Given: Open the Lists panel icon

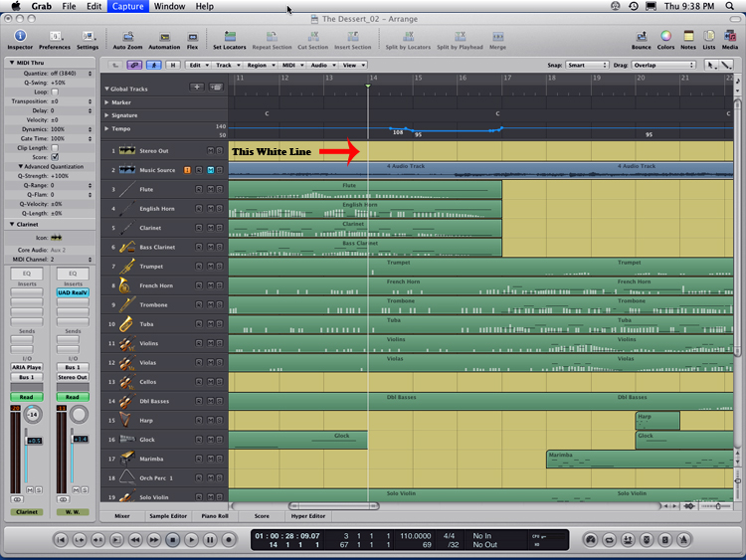Looking at the screenshot, I should coord(709,36).
